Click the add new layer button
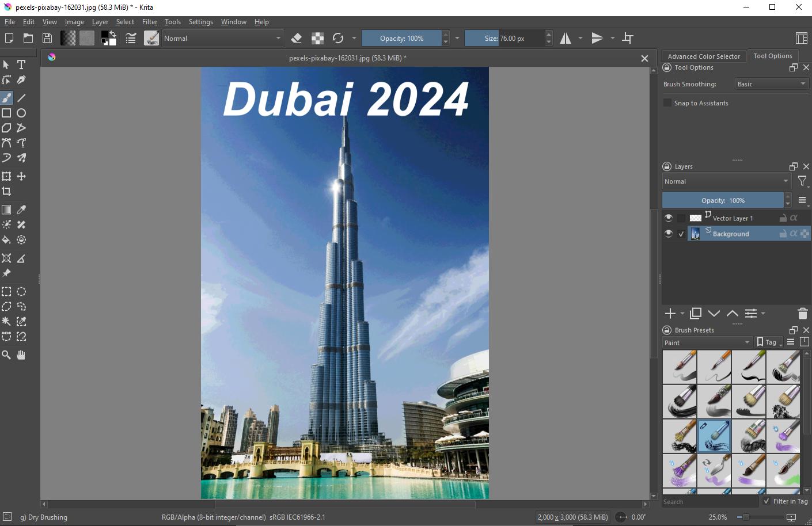 [x=670, y=314]
